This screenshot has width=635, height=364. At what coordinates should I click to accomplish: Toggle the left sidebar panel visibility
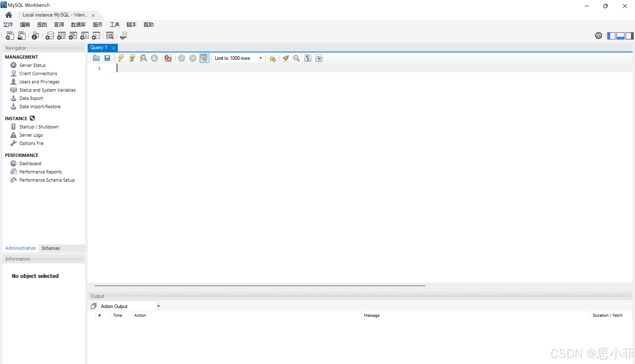611,36
